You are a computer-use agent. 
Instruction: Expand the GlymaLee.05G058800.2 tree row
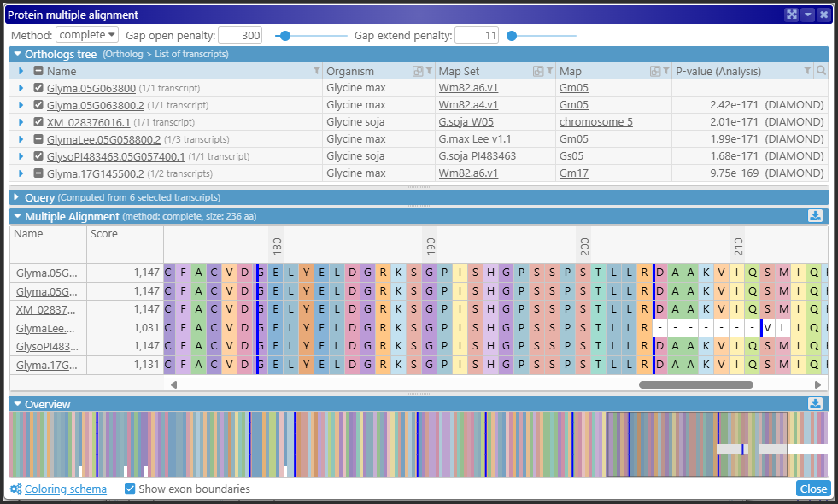tap(21, 139)
